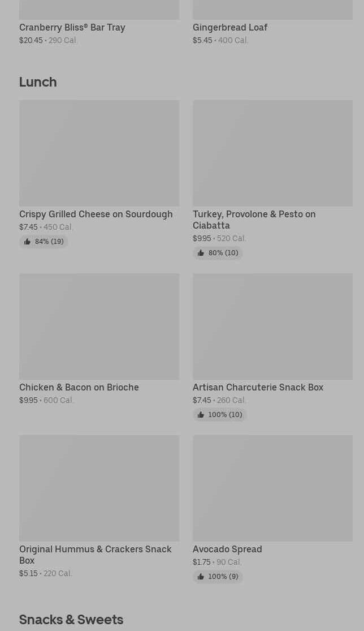
Task: Open Crispy Grilled Cheese on Sourdough image
Action: 99,153
